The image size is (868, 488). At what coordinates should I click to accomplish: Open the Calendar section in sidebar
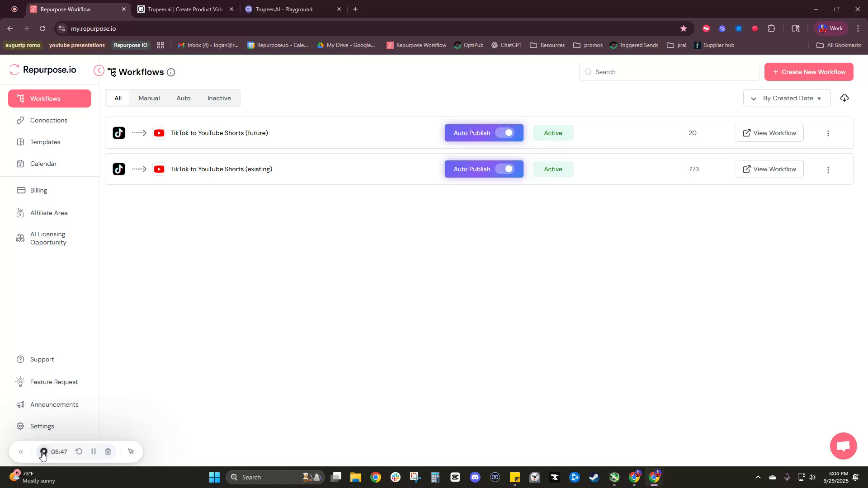[43, 164]
